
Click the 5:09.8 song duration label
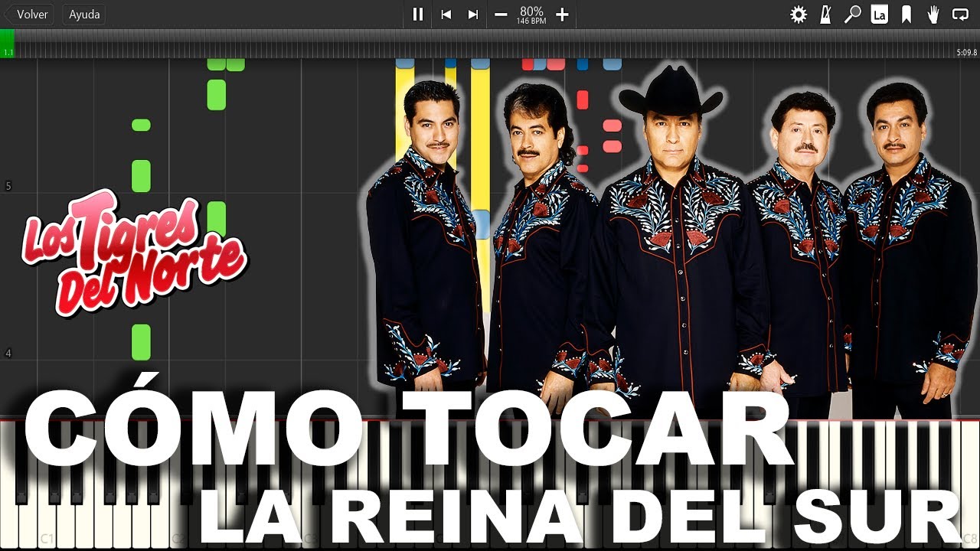pyautogui.click(x=967, y=53)
